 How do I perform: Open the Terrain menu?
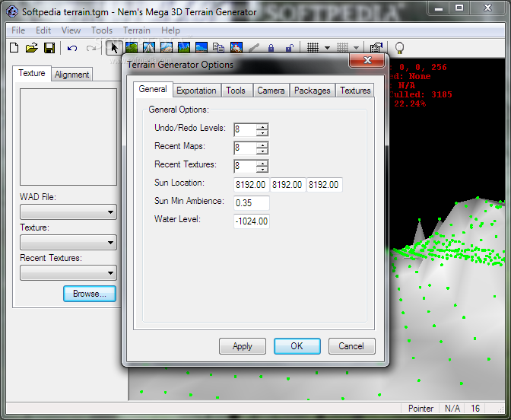pyautogui.click(x=137, y=30)
